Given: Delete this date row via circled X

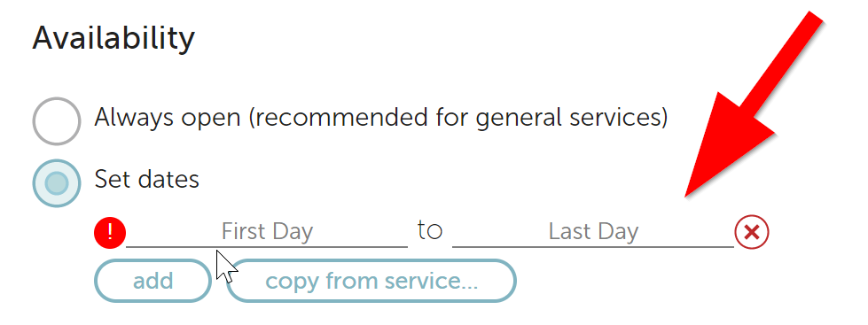Looking at the screenshot, I should click(752, 232).
